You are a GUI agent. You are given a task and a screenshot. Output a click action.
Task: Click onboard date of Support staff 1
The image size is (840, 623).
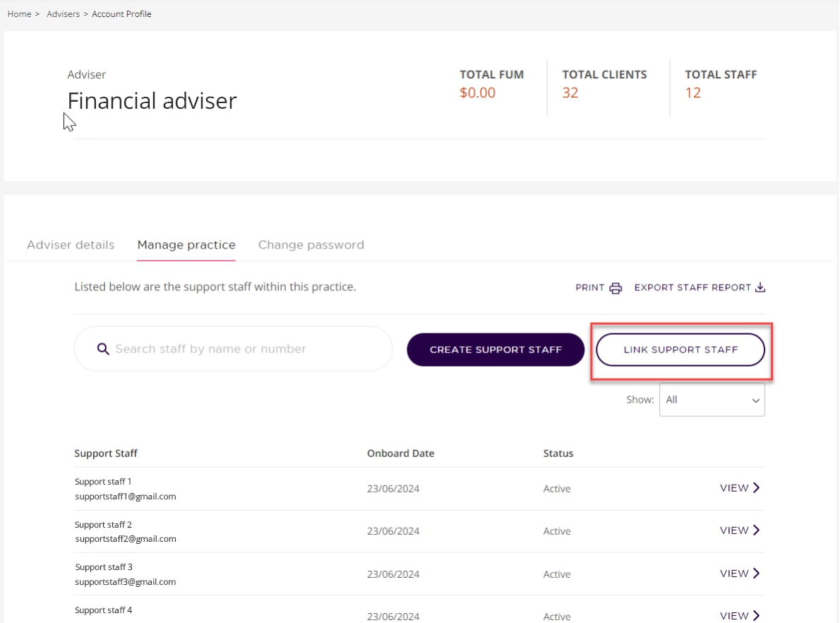(393, 488)
